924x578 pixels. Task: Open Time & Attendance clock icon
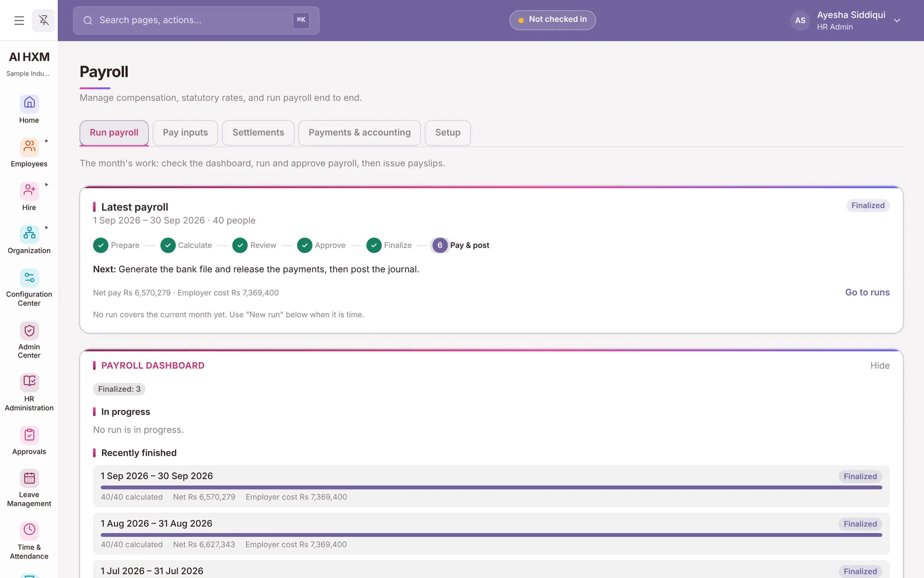(29, 530)
